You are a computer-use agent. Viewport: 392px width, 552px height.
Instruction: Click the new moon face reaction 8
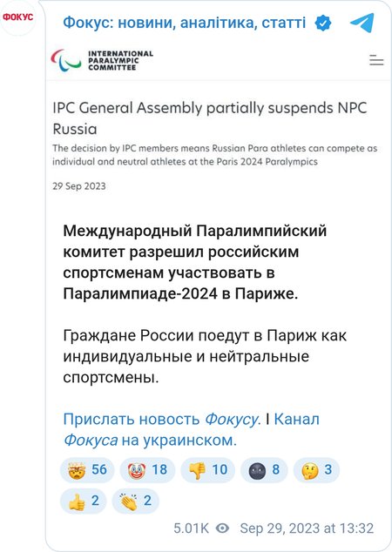point(264,470)
